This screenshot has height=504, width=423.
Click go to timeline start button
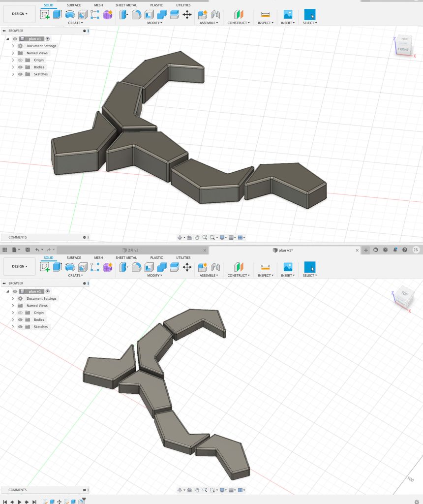(5, 502)
